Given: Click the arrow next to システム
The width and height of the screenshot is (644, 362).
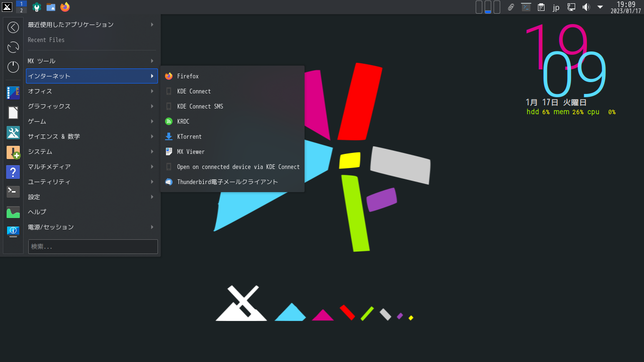Looking at the screenshot, I should coord(152,152).
